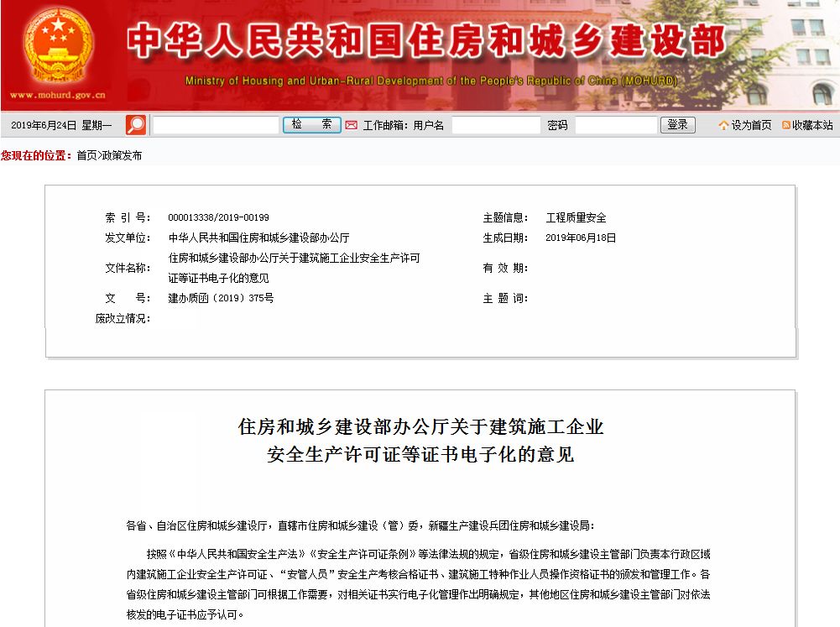Screen dimensions: 840x627
Task: Click the paragraph line starting 按照《中华人民共和国安全生产法》
Action: pos(429,554)
